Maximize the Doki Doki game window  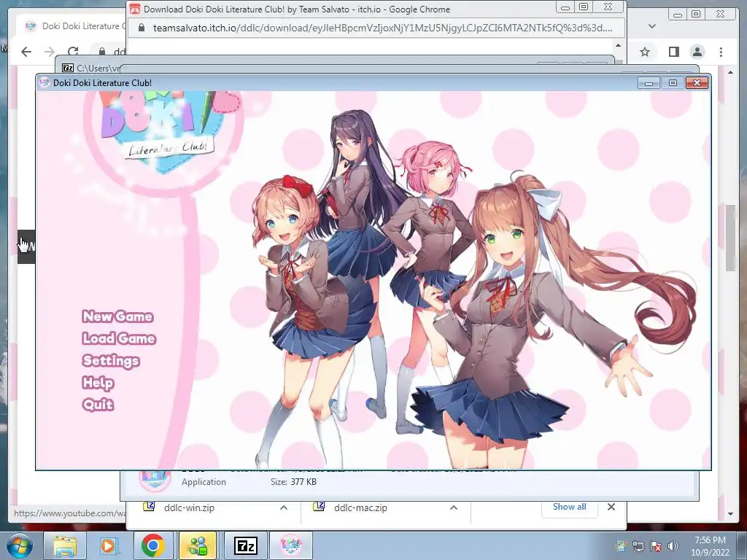pyautogui.click(x=673, y=83)
